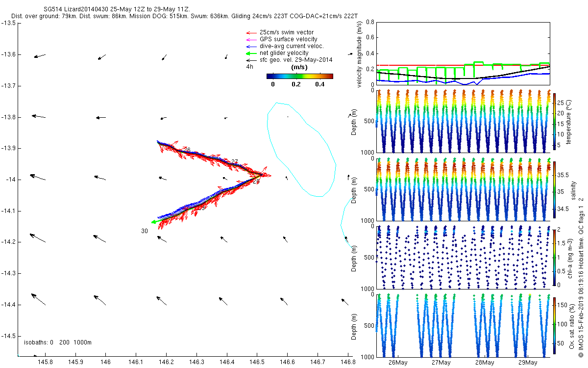Open the velocity magnitude line plot panel
The height and width of the screenshot is (368, 588).
(463, 53)
